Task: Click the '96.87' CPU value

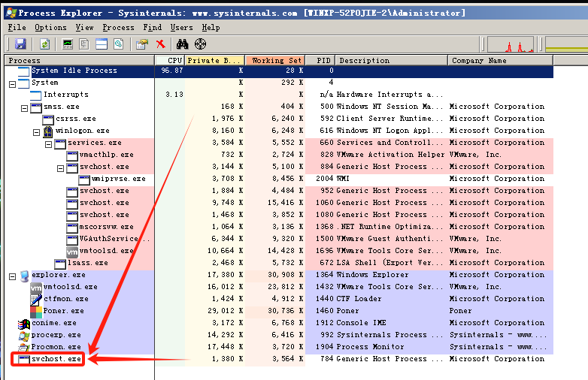Action: [x=172, y=71]
